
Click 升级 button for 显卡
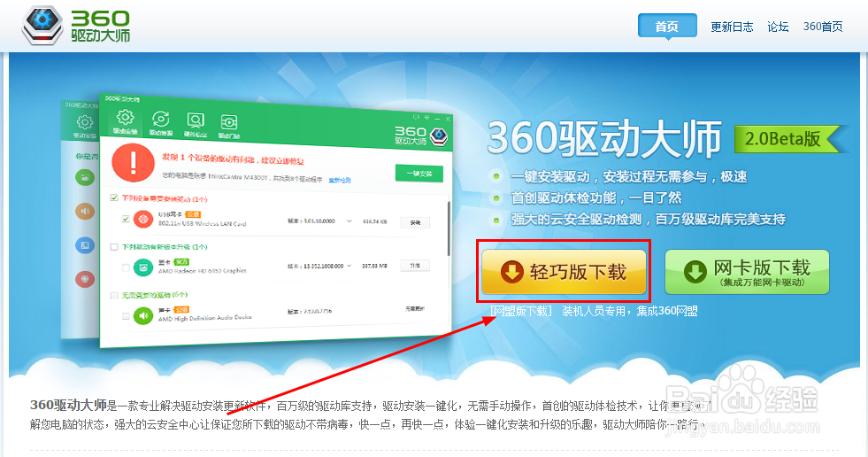coord(415,266)
